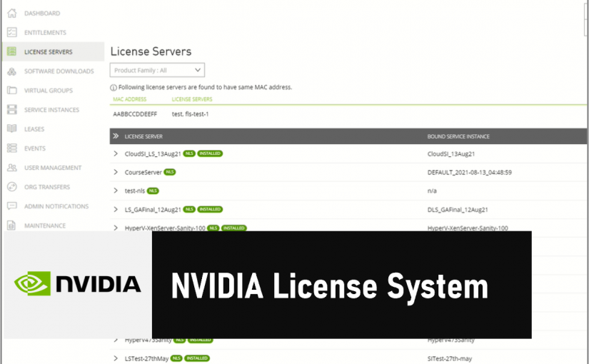Click the Admin Notifications chat icon
The width and height of the screenshot is (589, 364).
[12, 206]
